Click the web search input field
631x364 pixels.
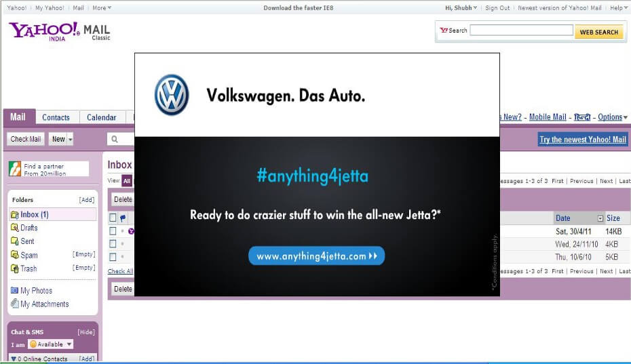coord(521,31)
